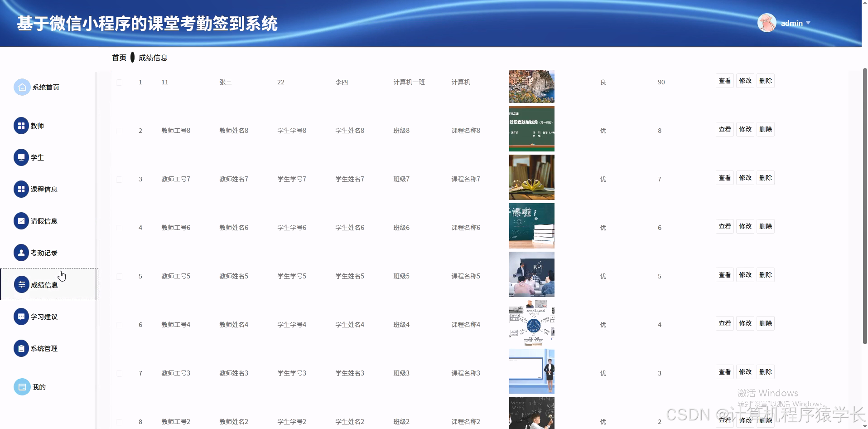Click the 我的 profile icon in sidebar
868x429 pixels.
22,386
